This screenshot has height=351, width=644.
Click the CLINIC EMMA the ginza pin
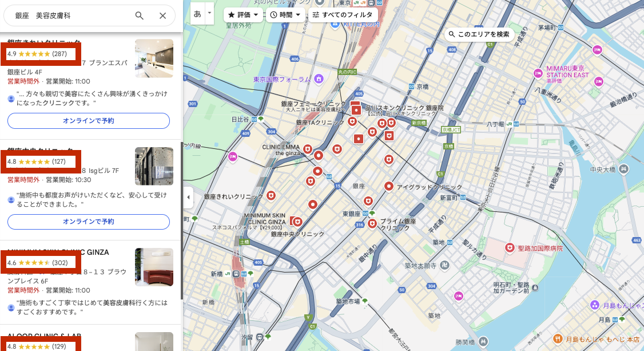tap(307, 149)
